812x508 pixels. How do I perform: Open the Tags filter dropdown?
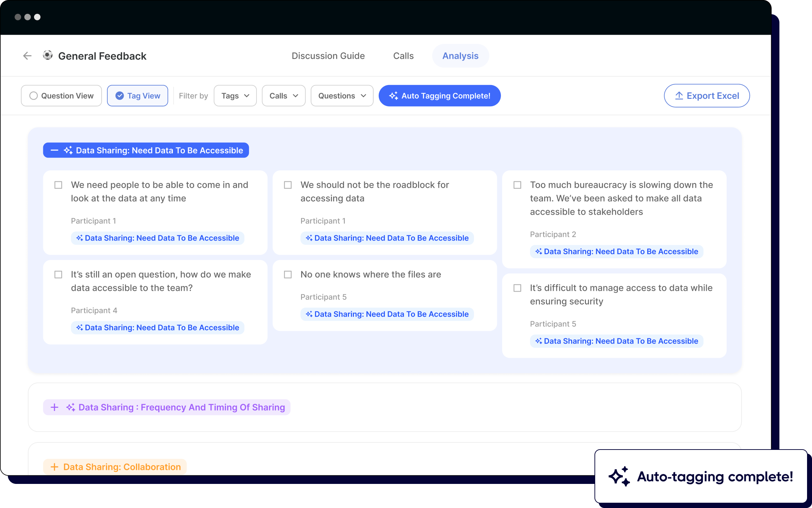235,96
